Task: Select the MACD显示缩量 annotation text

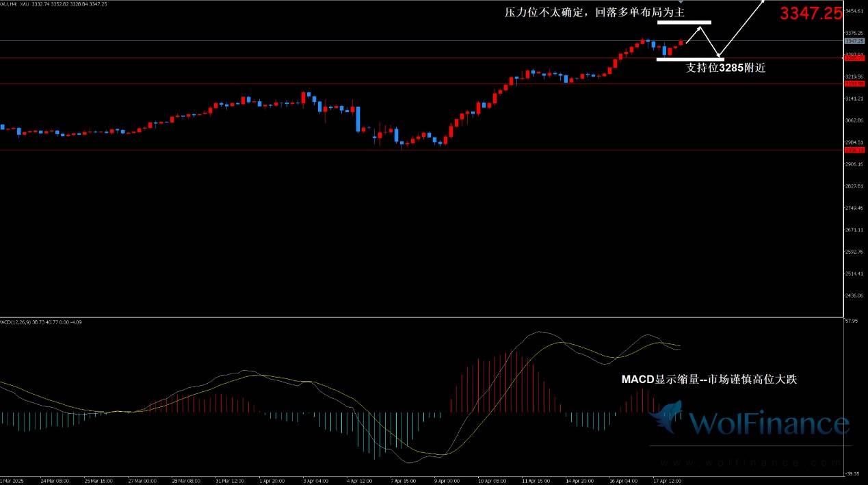Action: pyautogui.click(x=709, y=380)
